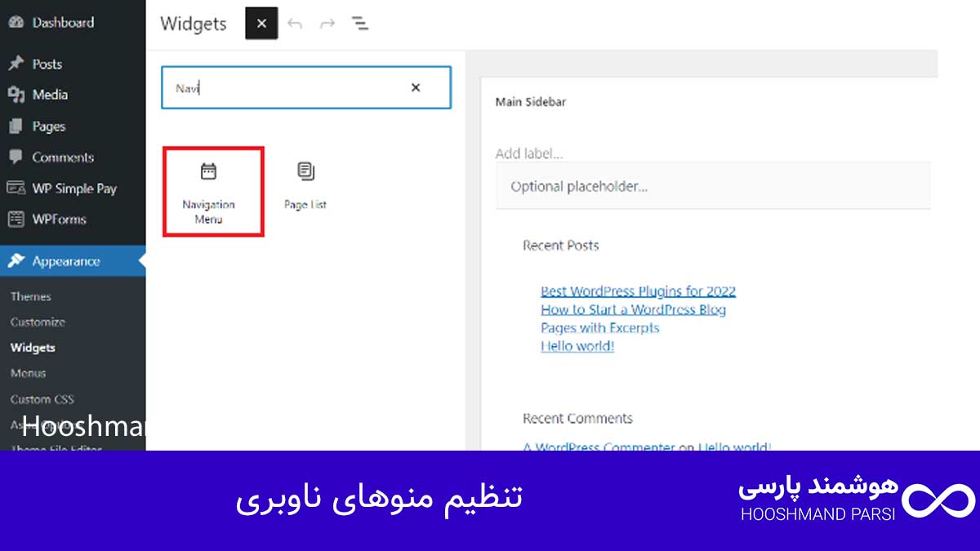Click the WPForms icon

click(16, 219)
